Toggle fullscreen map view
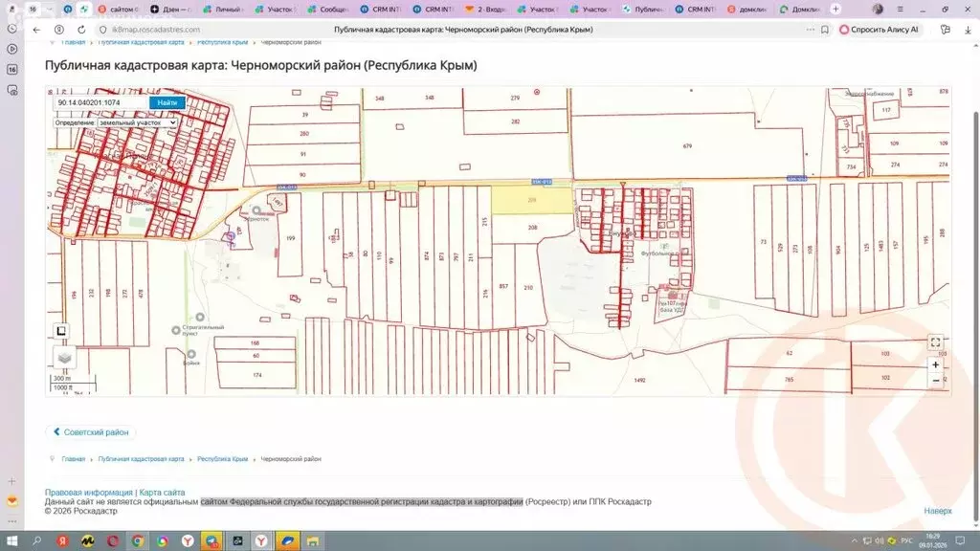 click(936, 342)
